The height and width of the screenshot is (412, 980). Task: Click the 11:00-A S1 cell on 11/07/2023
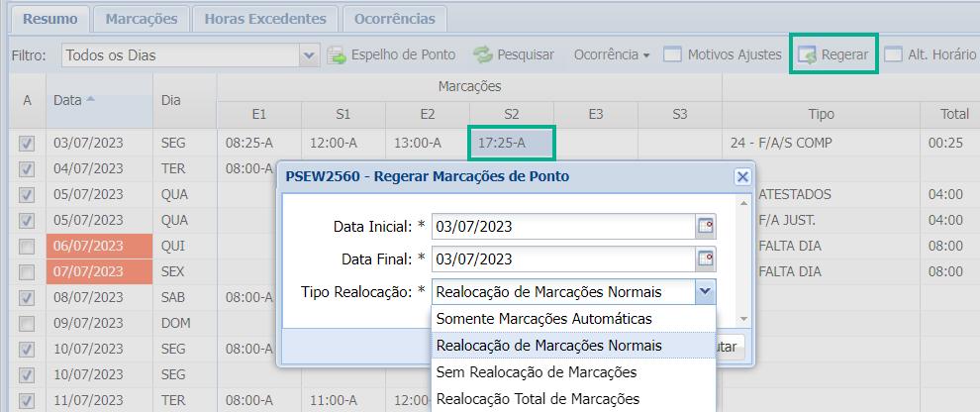(x=343, y=400)
